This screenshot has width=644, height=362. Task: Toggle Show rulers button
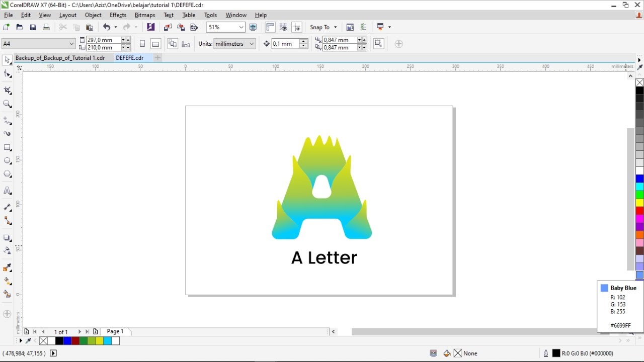click(270, 27)
